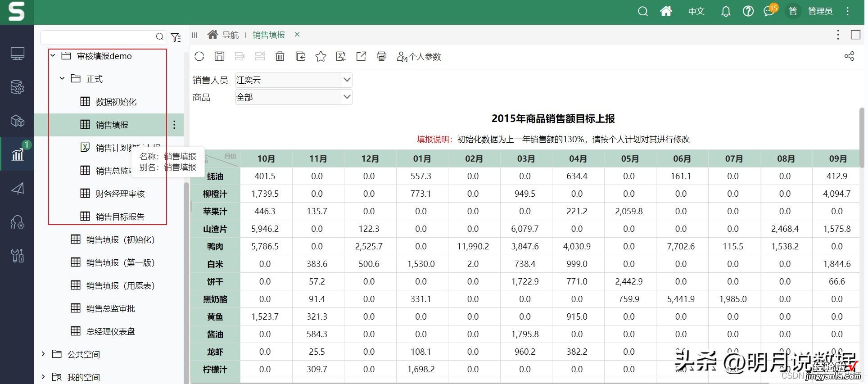Switch to the 销售填报 tab

pyautogui.click(x=268, y=35)
